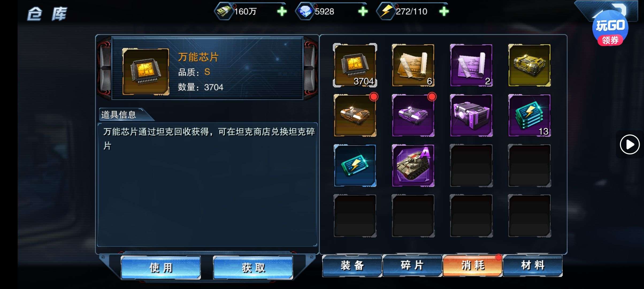Add more energy with green plus
This screenshot has width=644, height=289.
click(x=444, y=12)
